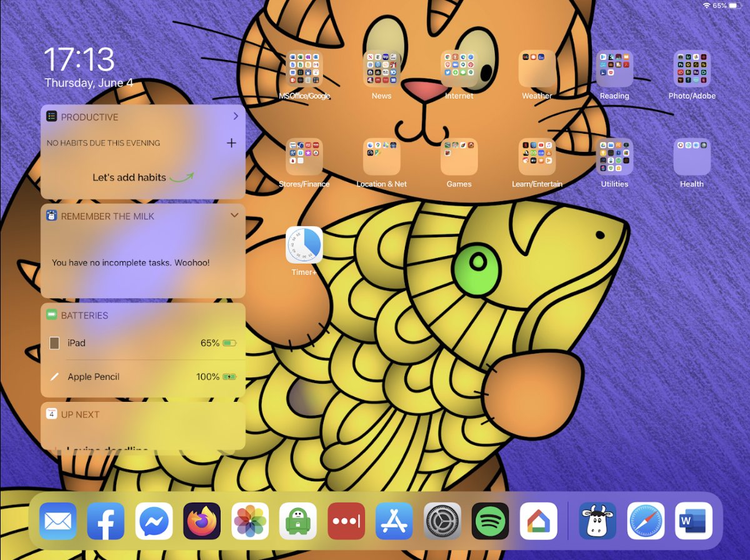Tap the Productive widget header icon
Image resolution: width=750 pixels, height=560 pixels.
pyautogui.click(x=52, y=116)
